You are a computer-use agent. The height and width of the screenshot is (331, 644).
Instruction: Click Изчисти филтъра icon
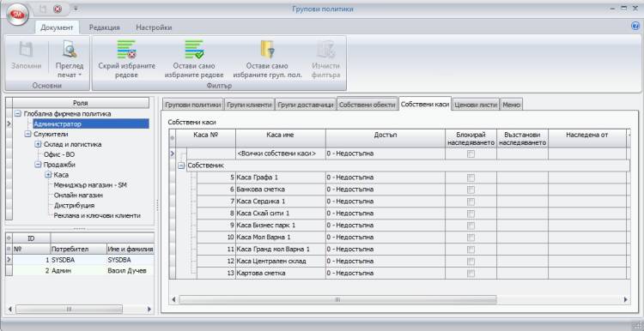click(x=325, y=50)
